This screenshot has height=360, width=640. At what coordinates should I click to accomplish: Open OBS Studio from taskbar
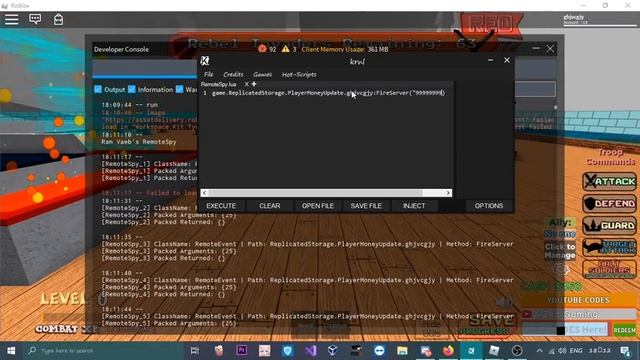point(517,351)
